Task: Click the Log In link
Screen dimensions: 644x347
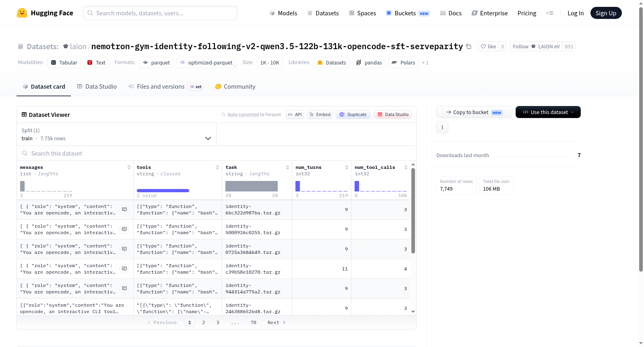Action: [x=576, y=13]
